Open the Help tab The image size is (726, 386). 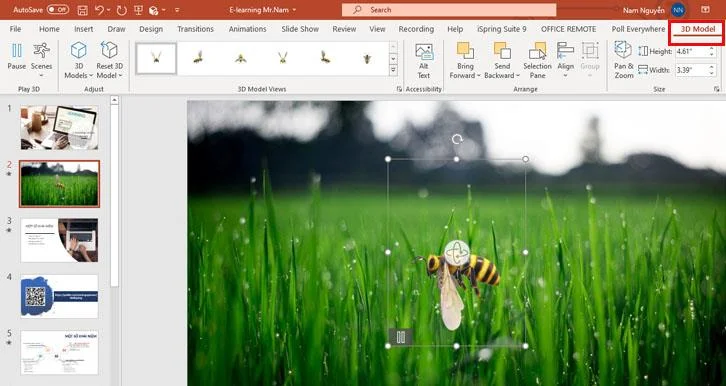point(455,29)
